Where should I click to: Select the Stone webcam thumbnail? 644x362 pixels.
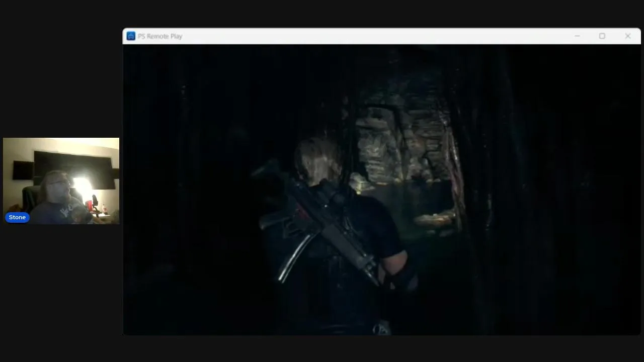[x=61, y=181]
